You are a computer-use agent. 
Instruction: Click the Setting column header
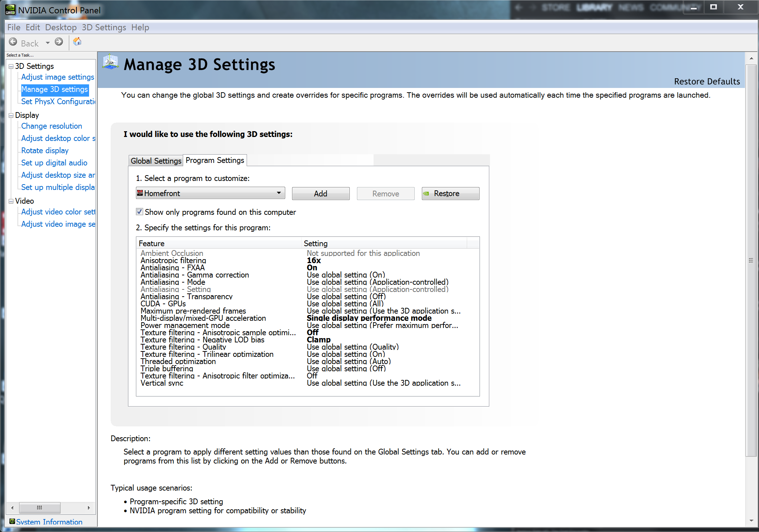[x=384, y=243]
